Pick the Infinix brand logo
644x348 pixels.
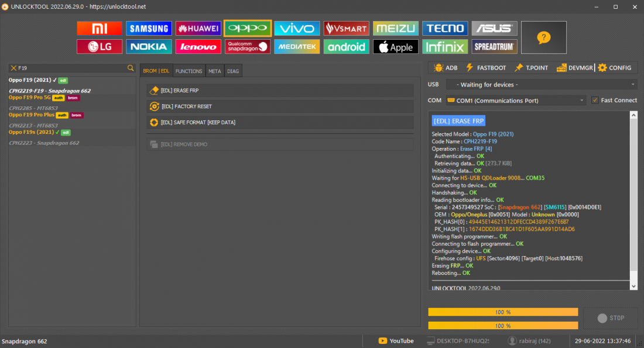(x=445, y=46)
